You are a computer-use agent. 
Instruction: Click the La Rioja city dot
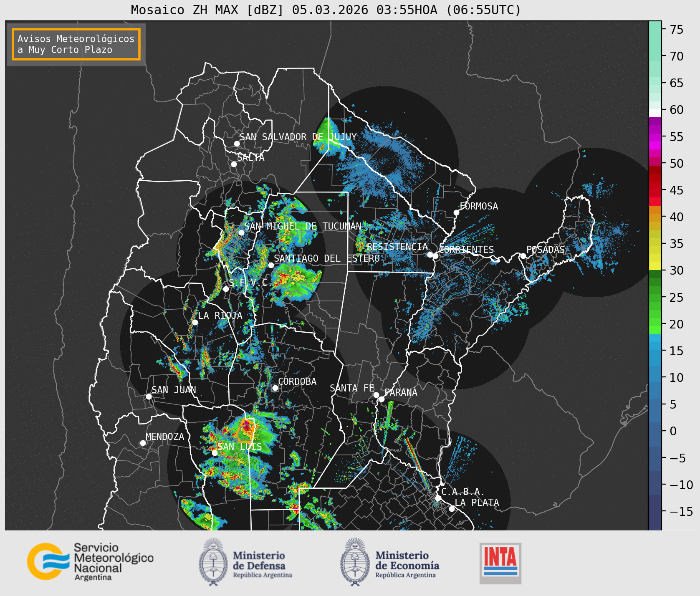[195, 322]
